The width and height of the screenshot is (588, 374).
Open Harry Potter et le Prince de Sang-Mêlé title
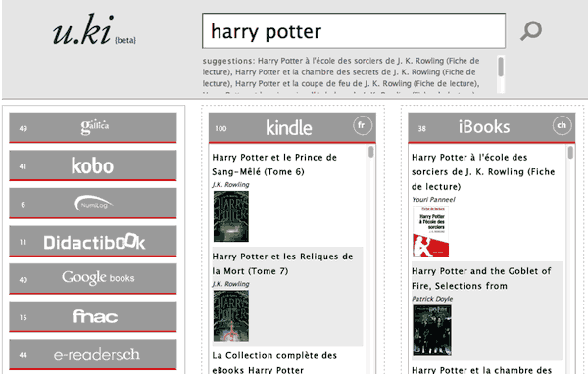(274, 164)
